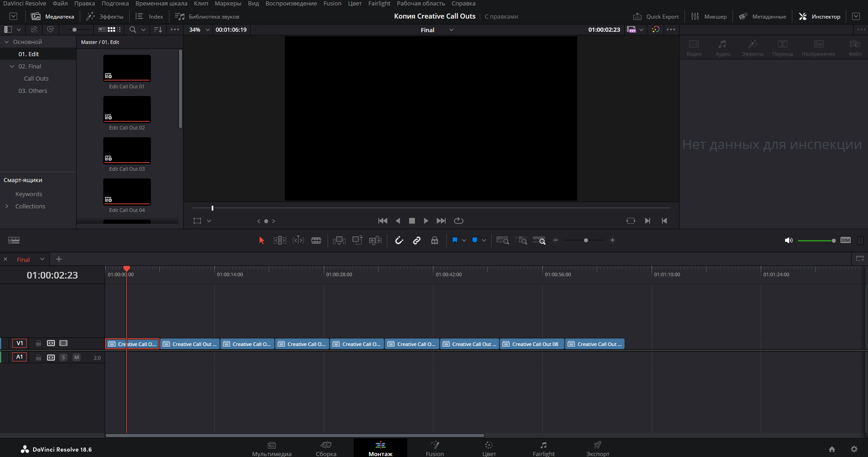
Task: Select the Blade edit mode tool
Action: tap(316, 241)
